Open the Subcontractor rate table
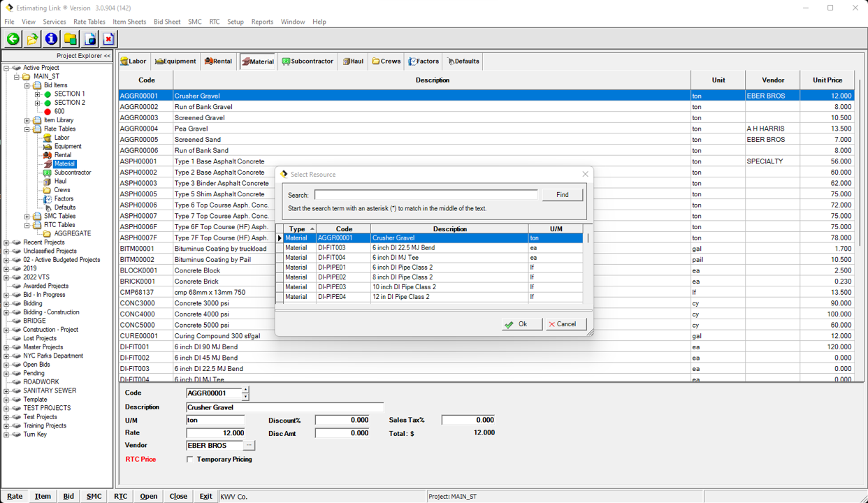The image size is (868, 503). click(x=308, y=61)
